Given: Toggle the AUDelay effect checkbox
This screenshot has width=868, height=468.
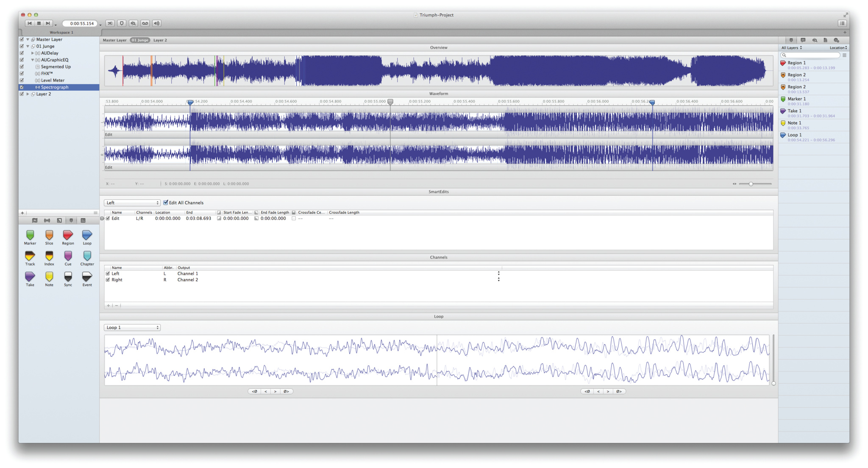Looking at the screenshot, I should pos(22,53).
